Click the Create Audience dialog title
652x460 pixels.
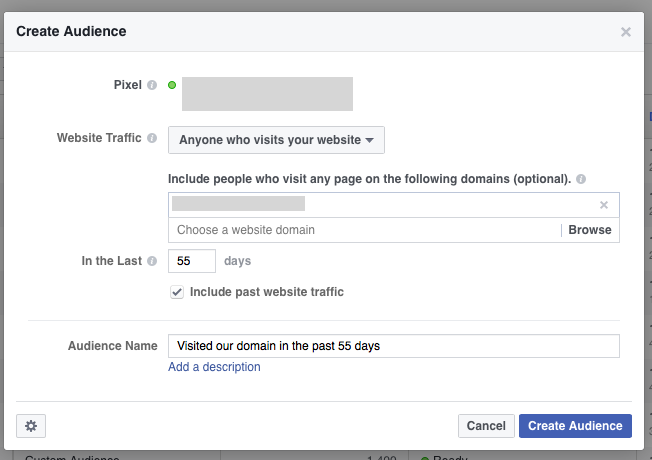click(71, 32)
